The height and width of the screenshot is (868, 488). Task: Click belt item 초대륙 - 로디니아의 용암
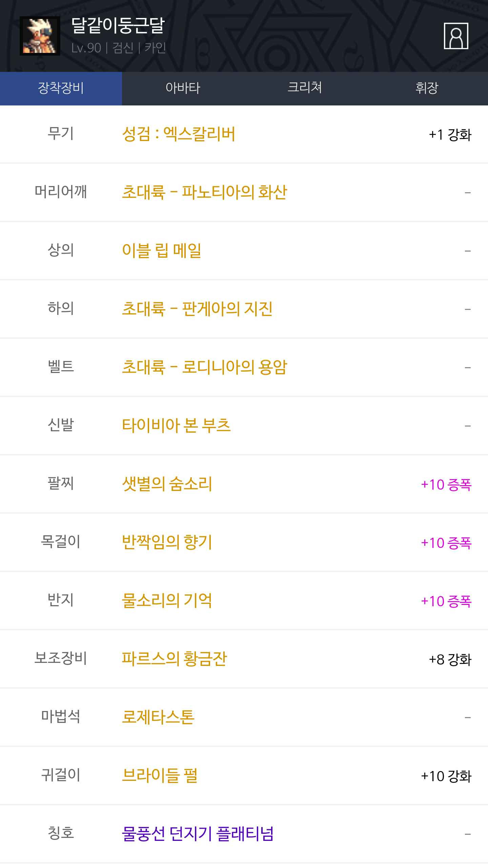[x=204, y=367]
